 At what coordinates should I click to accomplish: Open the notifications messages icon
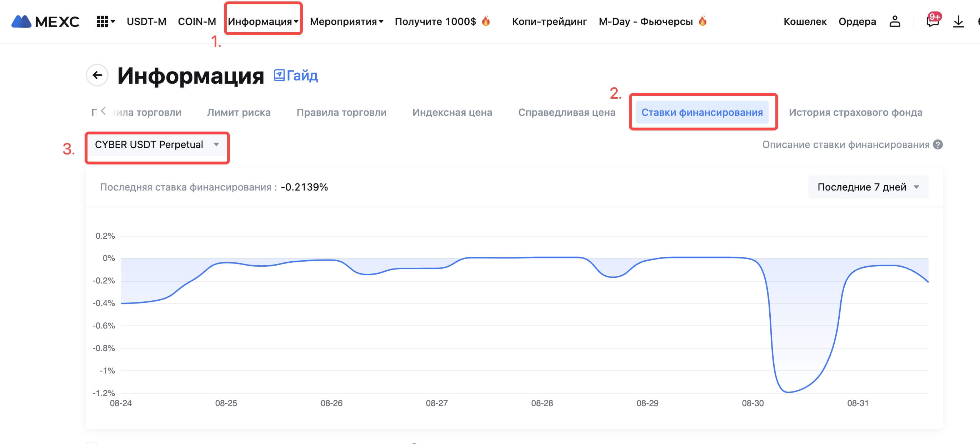(x=932, y=22)
